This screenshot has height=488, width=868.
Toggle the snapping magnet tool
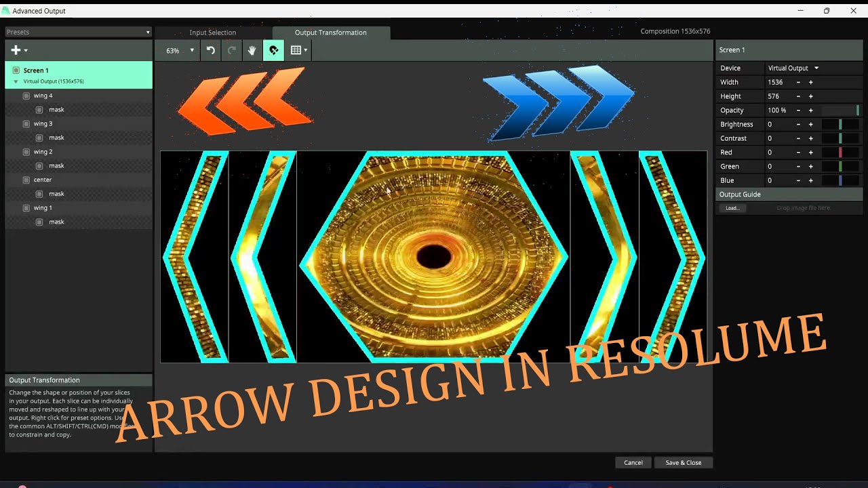point(273,50)
